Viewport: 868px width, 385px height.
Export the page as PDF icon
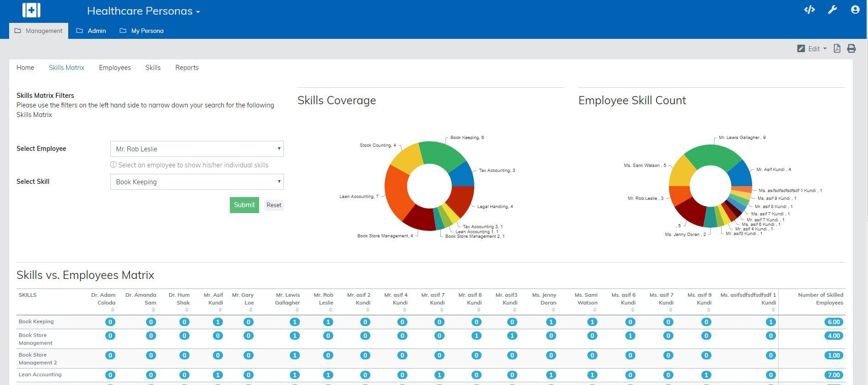click(837, 48)
